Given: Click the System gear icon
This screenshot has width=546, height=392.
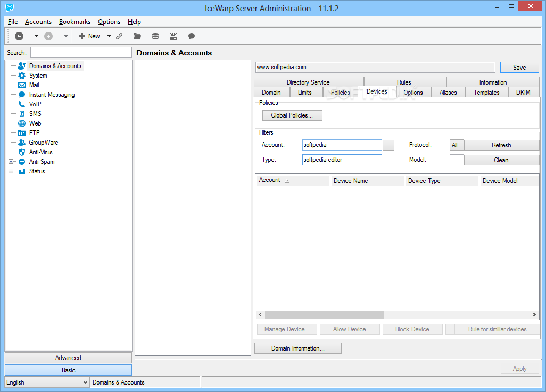Looking at the screenshot, I should tap(22, 76).
